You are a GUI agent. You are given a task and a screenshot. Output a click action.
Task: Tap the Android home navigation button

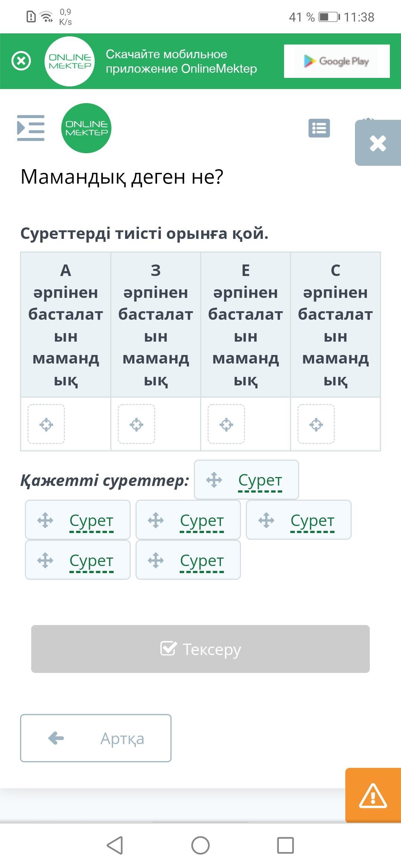click(x=200, y=846)
